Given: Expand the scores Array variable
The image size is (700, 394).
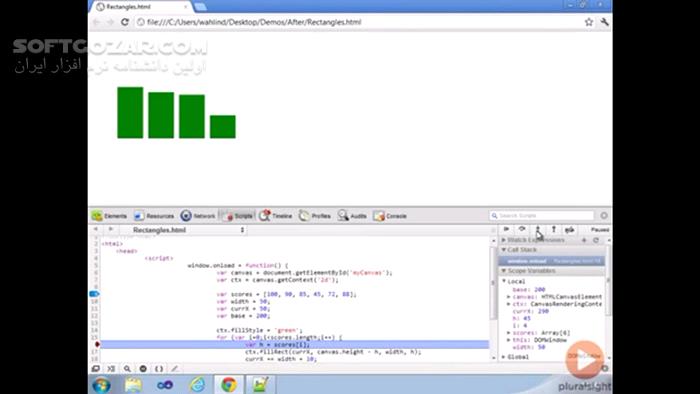Looking at the screenshot, I should pos(509,333).
